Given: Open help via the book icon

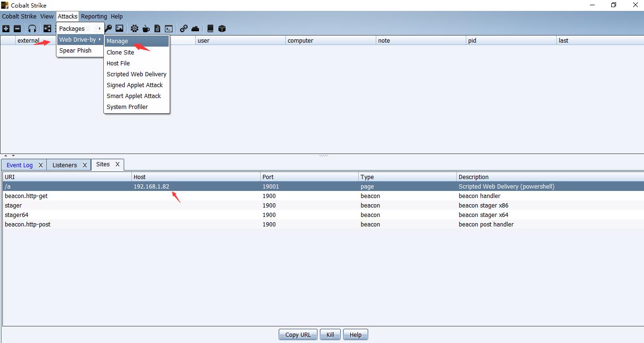Looking at the screenshot, I should coord(210,29).
